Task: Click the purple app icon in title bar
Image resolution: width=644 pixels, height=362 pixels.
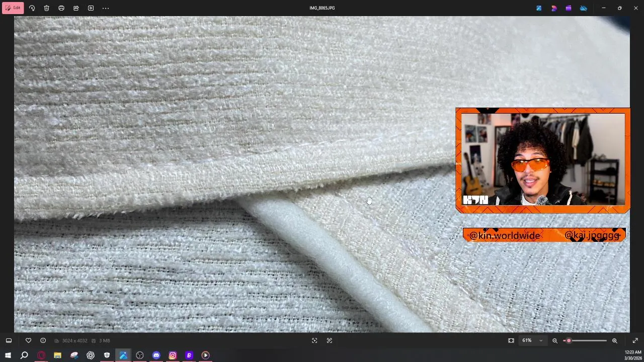Action: coord(569,8)
